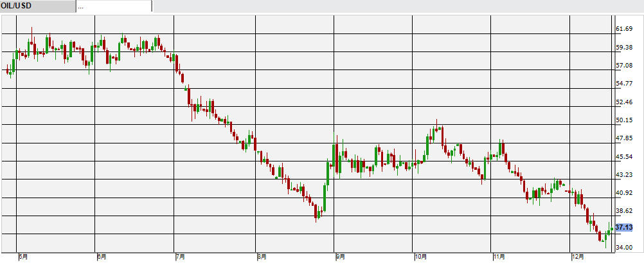The width and height of the screenshot is (644, 267).
Task: Click the 47.85 price scale value
Action: tap(625, 138)
